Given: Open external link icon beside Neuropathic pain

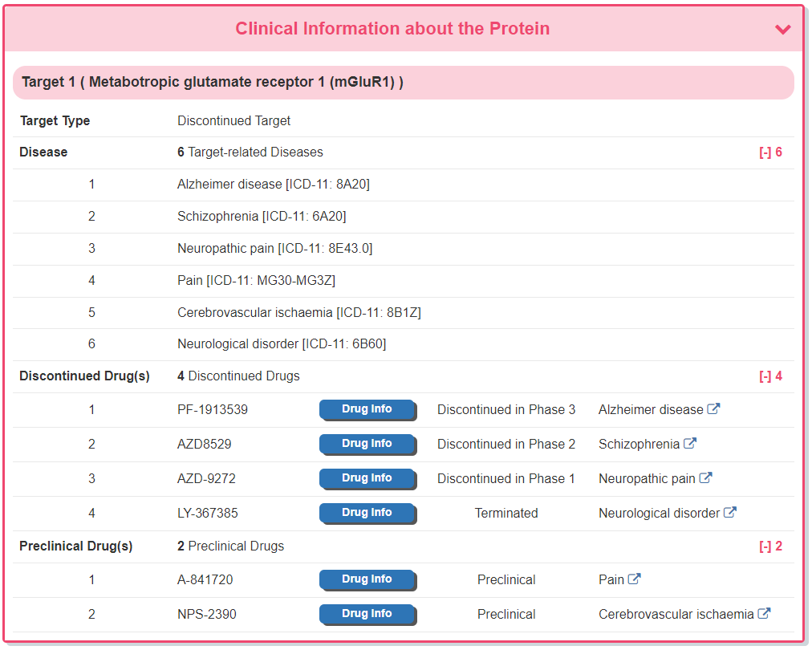Looking at the screenshot, I should pos(705,478).
